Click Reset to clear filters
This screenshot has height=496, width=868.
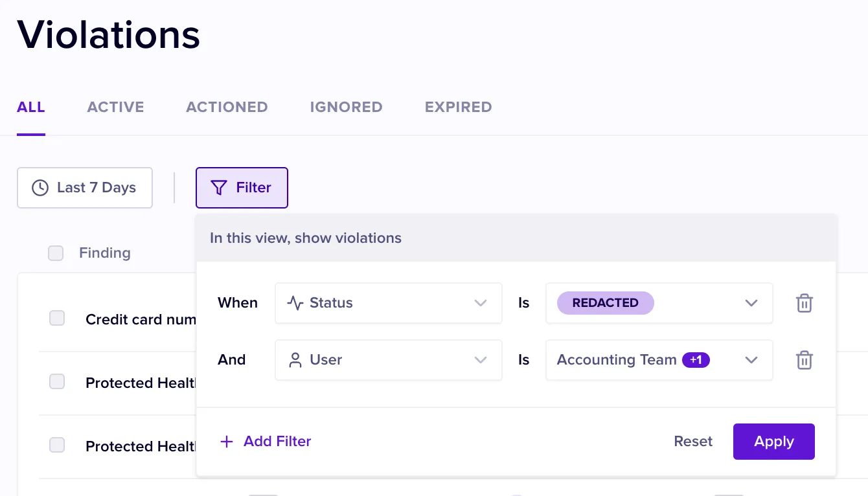[x=693, y=442]
